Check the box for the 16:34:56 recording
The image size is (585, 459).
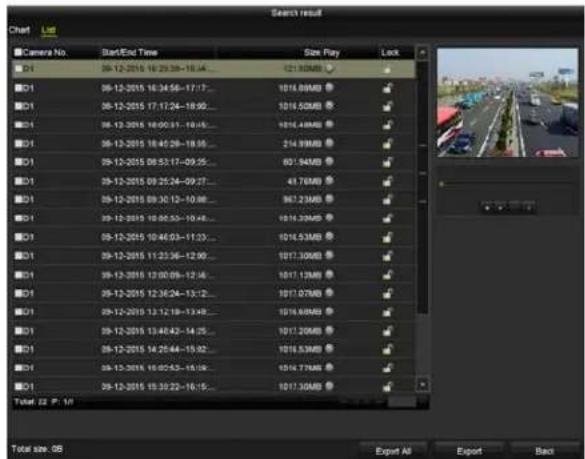pyautogui.click(x=18, y=88)
